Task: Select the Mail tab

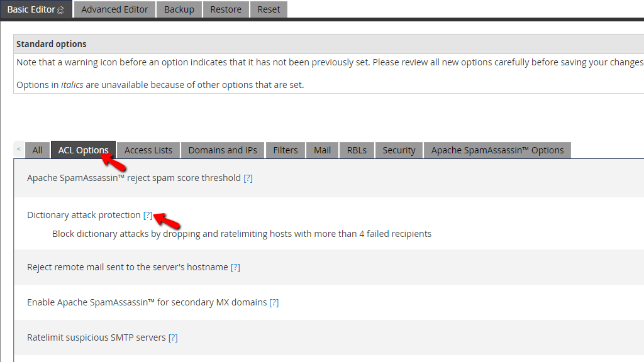Action: click(x=323, y=150)
